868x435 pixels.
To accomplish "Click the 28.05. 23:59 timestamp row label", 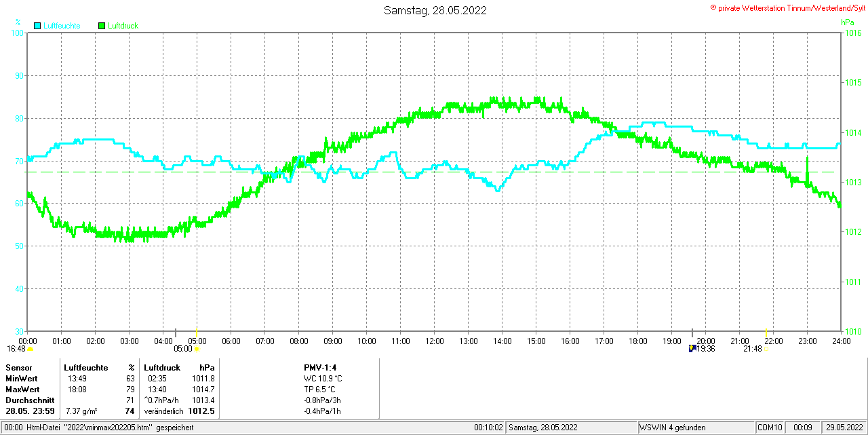I will [31, 411].
